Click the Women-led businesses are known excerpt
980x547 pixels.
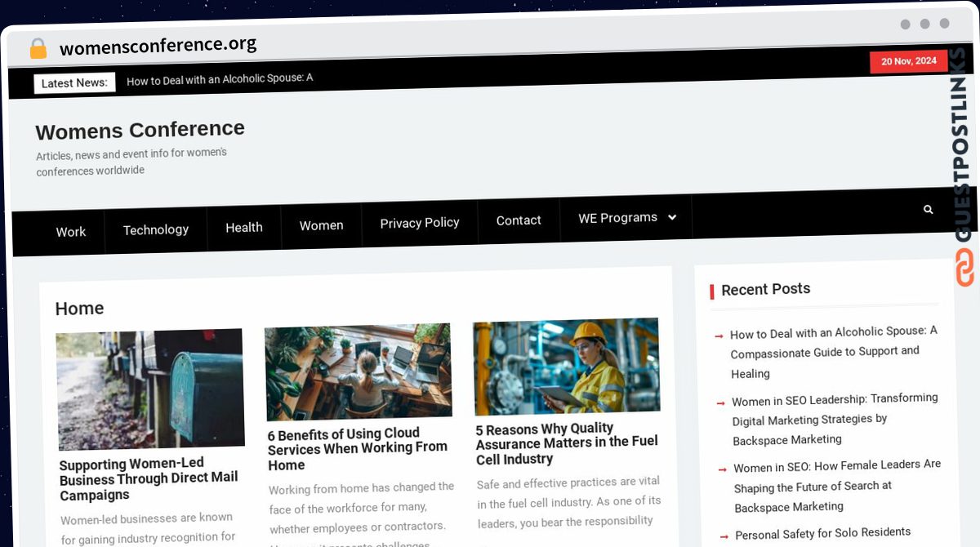click(148, 527)
